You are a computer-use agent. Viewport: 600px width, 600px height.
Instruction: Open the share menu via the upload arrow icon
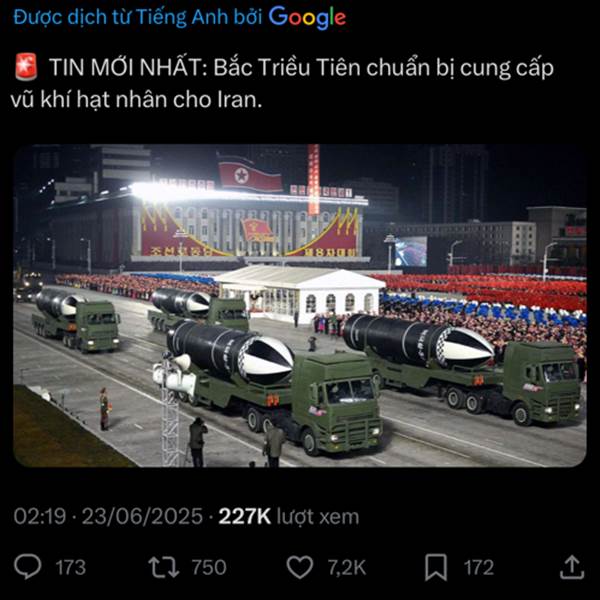(x=572, y=567)
